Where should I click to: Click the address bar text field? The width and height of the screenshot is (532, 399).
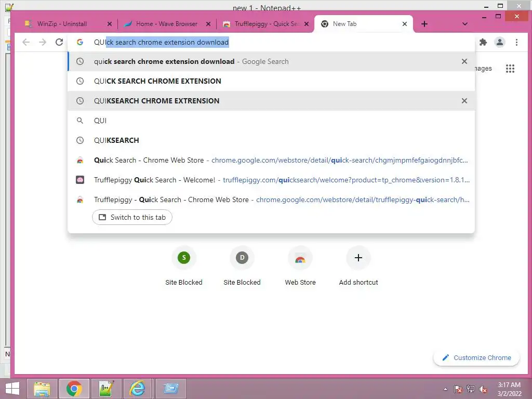click(271, 42)
